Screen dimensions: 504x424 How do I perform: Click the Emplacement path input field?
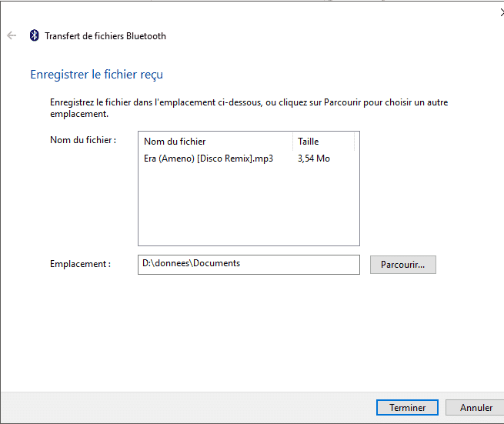pos(249,265)
